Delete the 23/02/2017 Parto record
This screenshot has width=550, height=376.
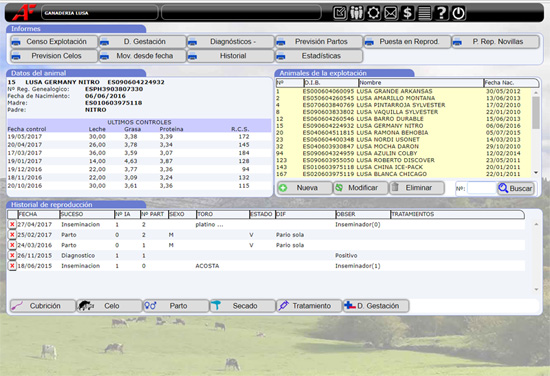click(x=12, y=235)
